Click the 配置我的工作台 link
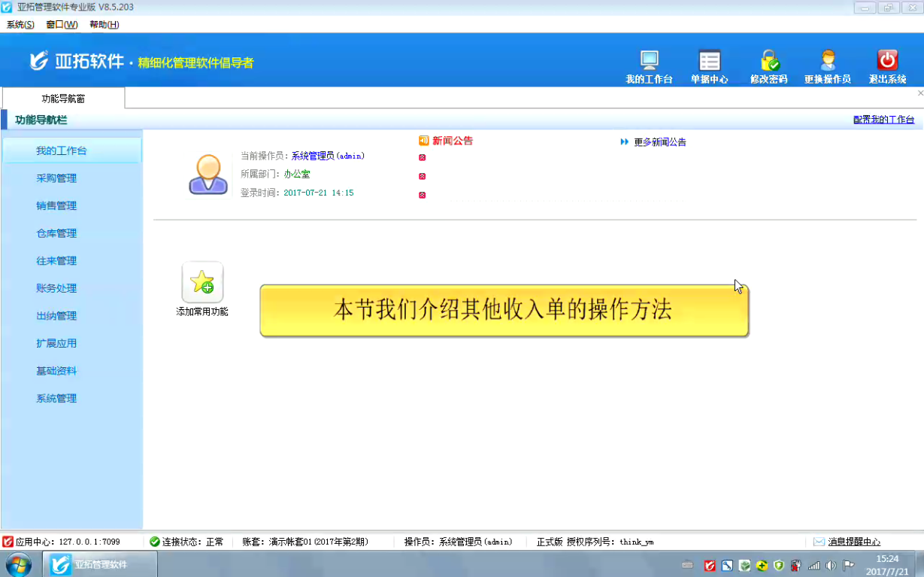 pos(883,120)
